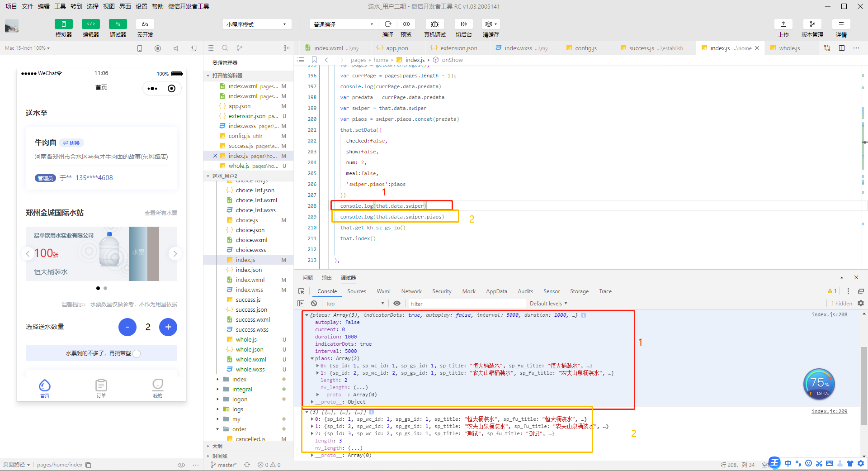Screen dimensions: 868x471
Task: Split the editor view
Action: tap(842, 48)
